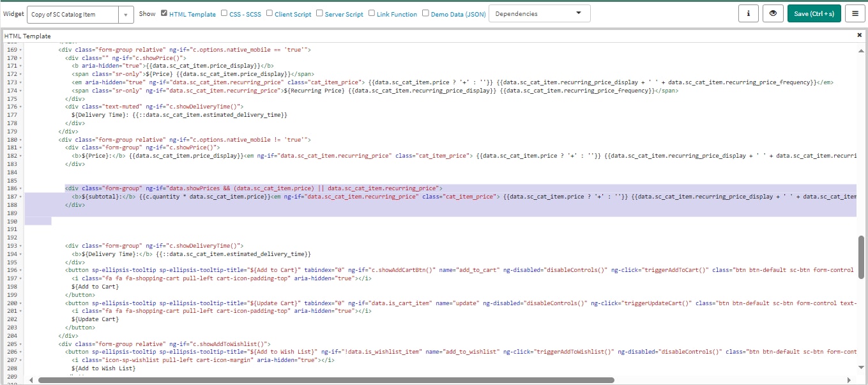
Task: Click the Client Script label link
Action: 293,14
